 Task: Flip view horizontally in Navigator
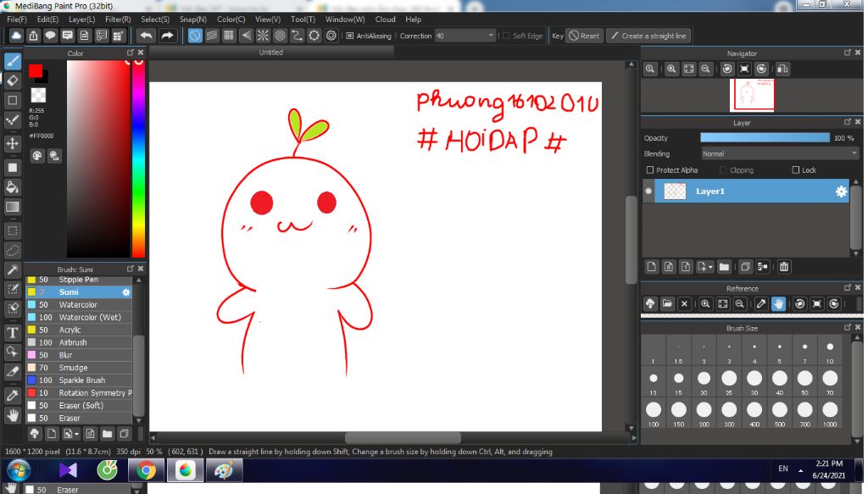tap(782, 69)
